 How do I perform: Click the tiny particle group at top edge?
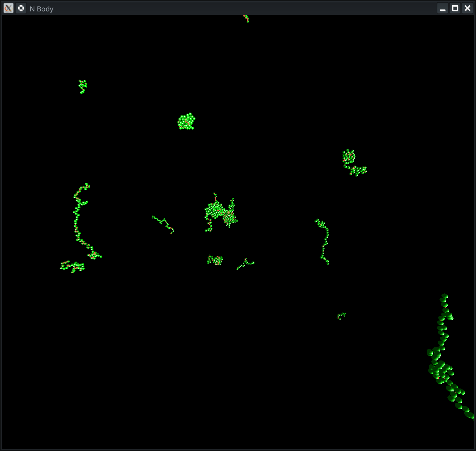(x=246, y=18)
